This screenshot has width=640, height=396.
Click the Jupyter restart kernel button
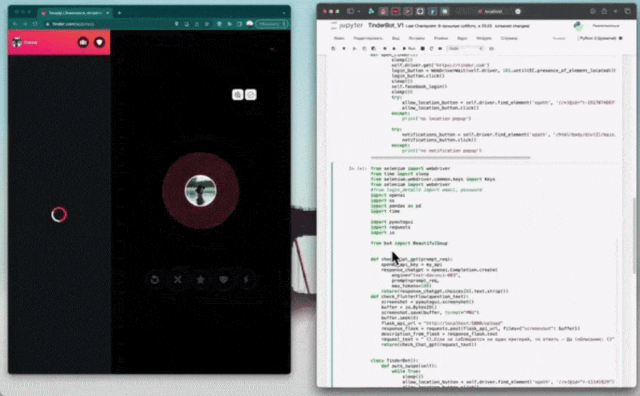coord(431,49)
